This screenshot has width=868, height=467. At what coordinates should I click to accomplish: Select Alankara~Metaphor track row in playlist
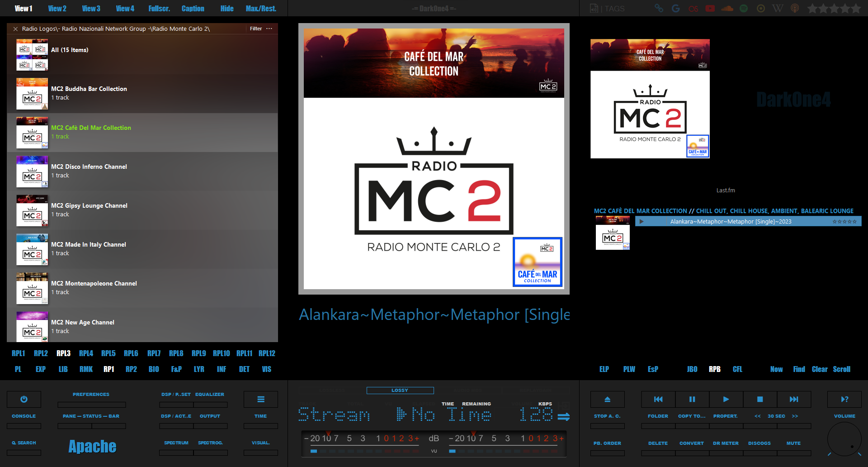click(x=748, y=221)
